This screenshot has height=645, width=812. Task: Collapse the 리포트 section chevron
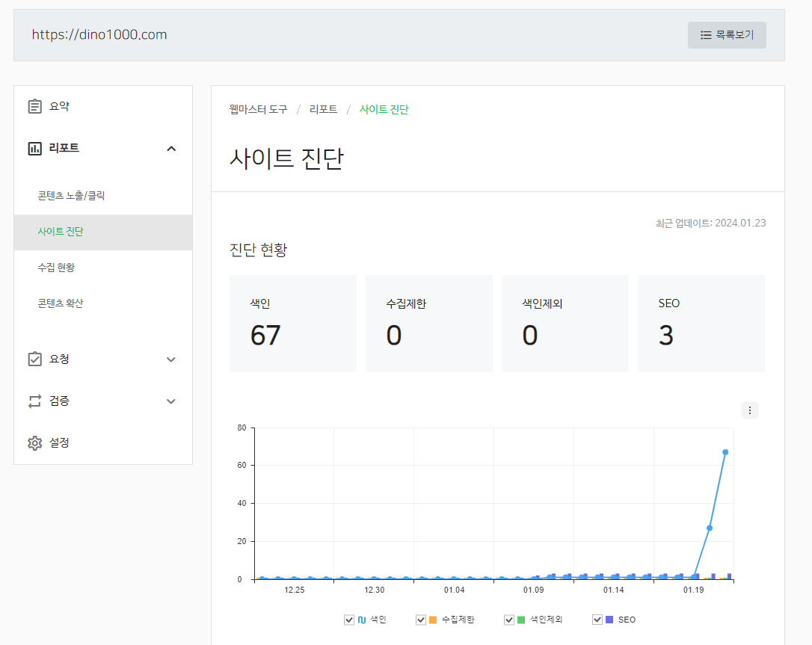[x=171, y=147]
